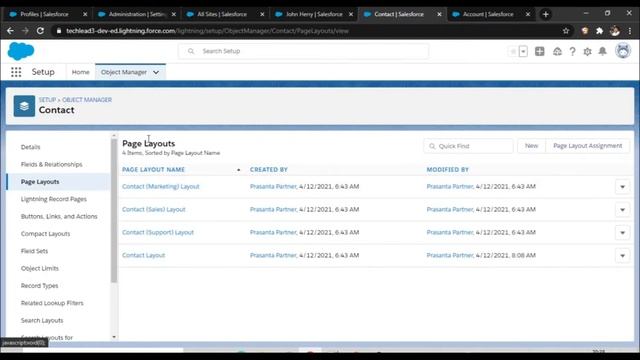640x360 pixels.
Task: Open the user profile avatar
Action: point(623,51)
